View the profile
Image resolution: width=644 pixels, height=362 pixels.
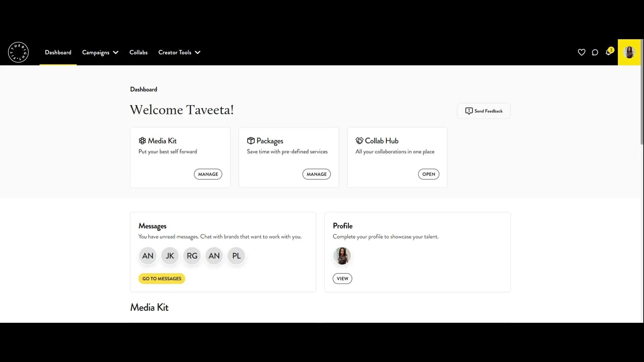(x=342, y=279)
